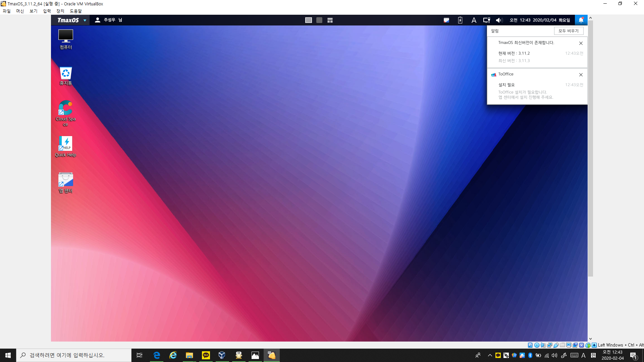The height and width of the screenshot is (362, 644).
Task: Open the Quick Help shortcut
Action: [66, 146]
